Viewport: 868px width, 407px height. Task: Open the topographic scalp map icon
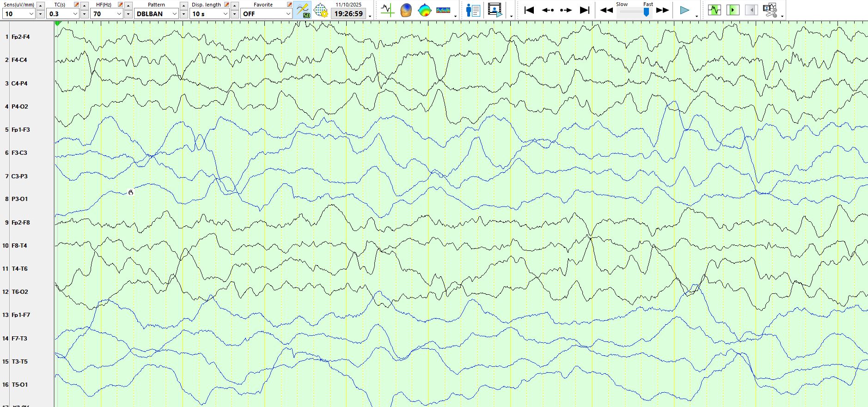(424, 10)
